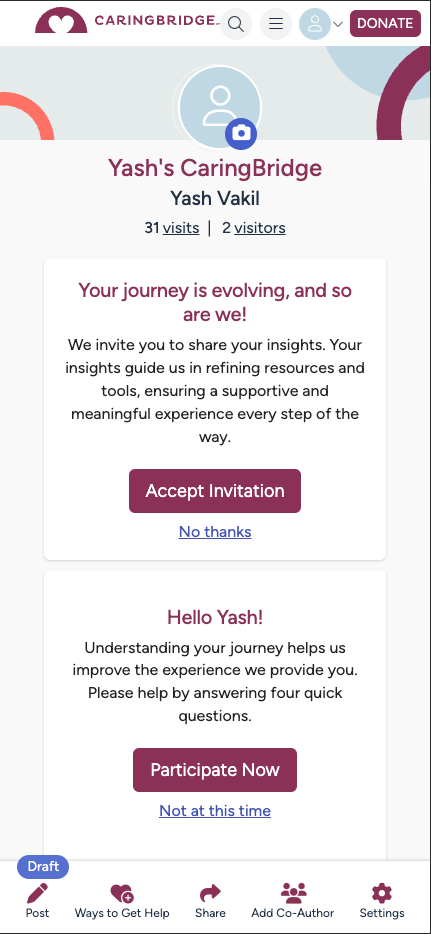The height and width of the screenshot is (934, 431).
Task: Click the Not at this time link
Action: [215, 811]
